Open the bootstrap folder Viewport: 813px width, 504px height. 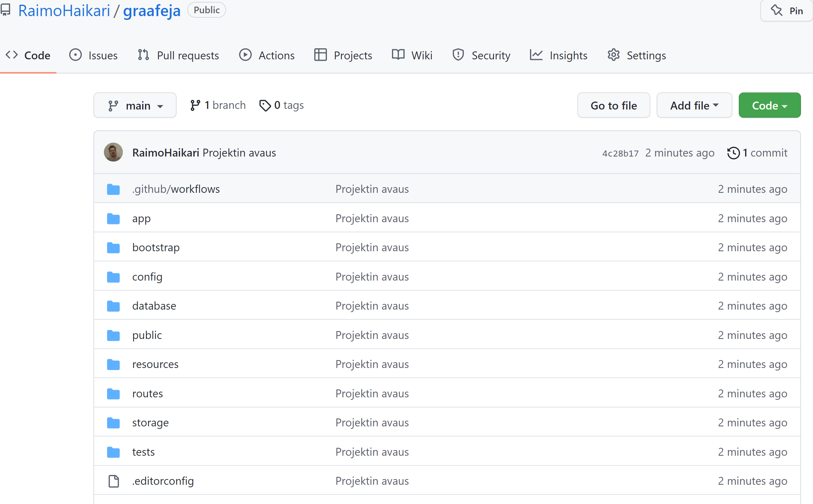point(156,247)
